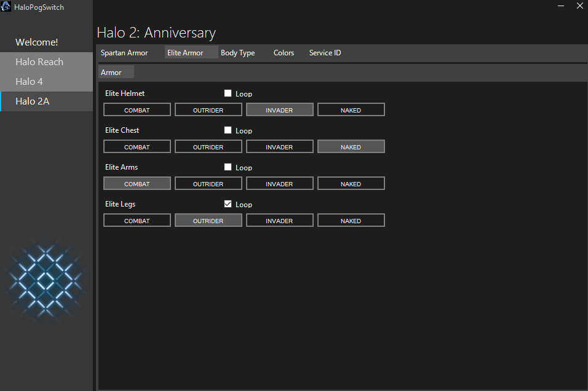588x391 pixels.
Task: Enable Loop for Elite Helmet
Action: click(x=228, y=93)
